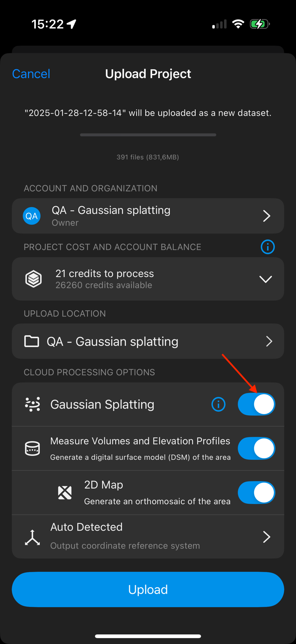Select the 2D Map orthomosaic icon
296x644 pixels.
point(65,493)
